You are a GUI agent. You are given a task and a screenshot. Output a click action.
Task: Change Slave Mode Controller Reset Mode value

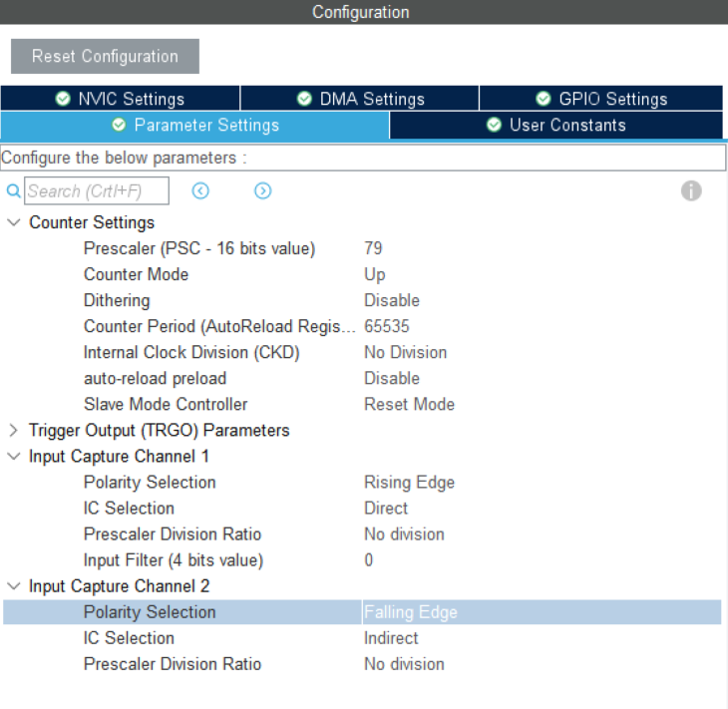point(409,405)
